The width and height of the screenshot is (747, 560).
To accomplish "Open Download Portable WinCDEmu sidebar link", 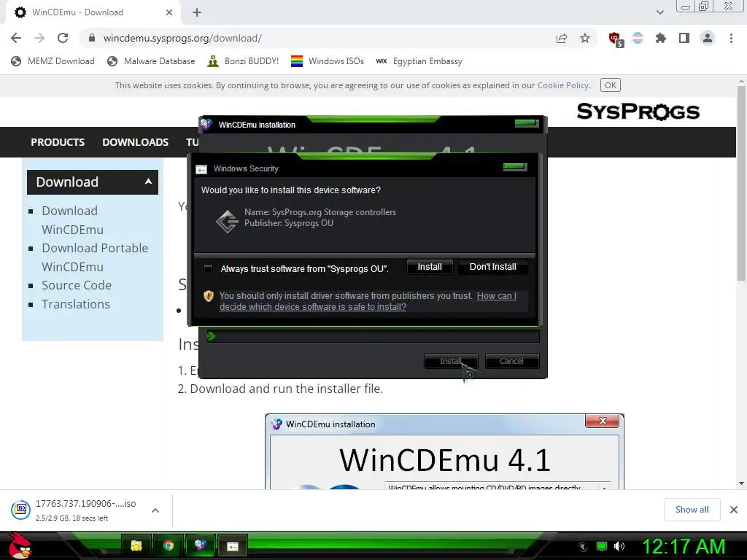I will (95, 257).
